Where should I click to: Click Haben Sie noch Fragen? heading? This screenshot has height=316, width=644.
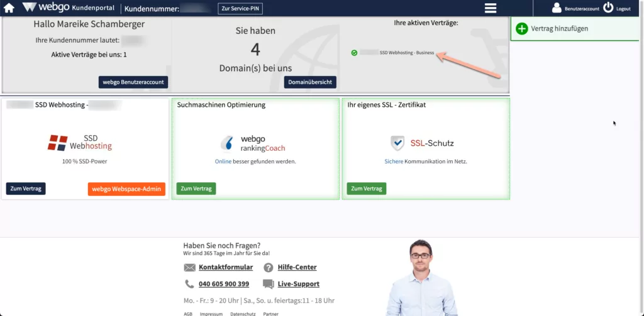(x=222, y=246)
